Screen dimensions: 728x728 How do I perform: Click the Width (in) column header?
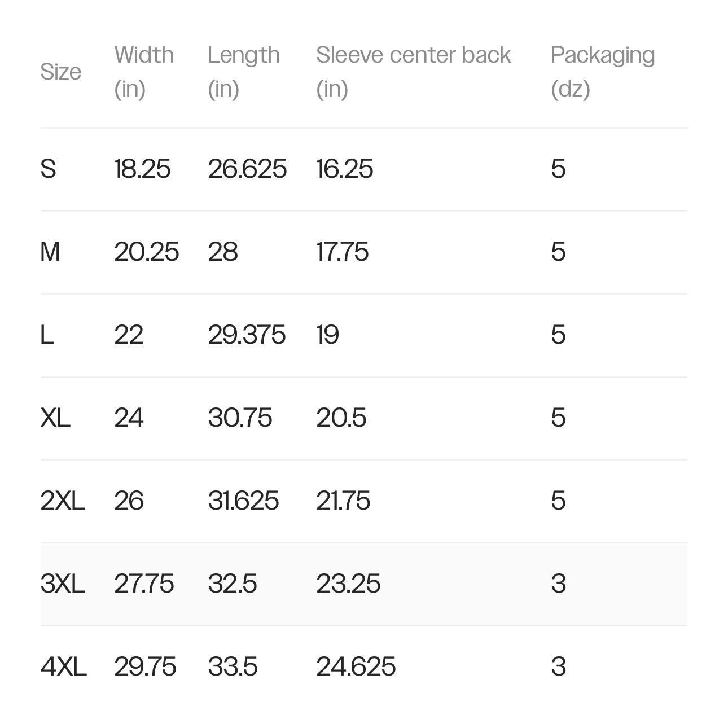(x=144, y=72)
